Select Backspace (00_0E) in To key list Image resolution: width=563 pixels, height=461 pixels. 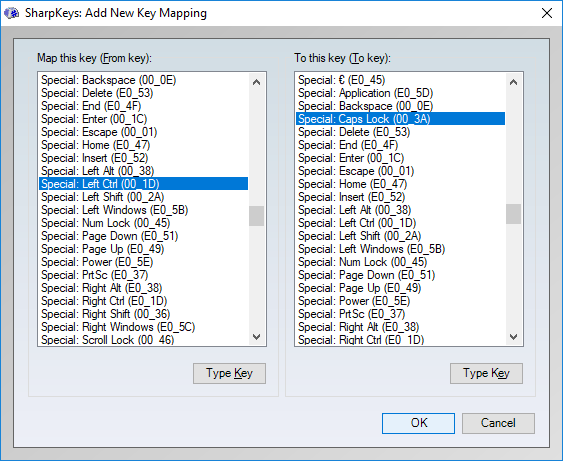tap(400, 106)
